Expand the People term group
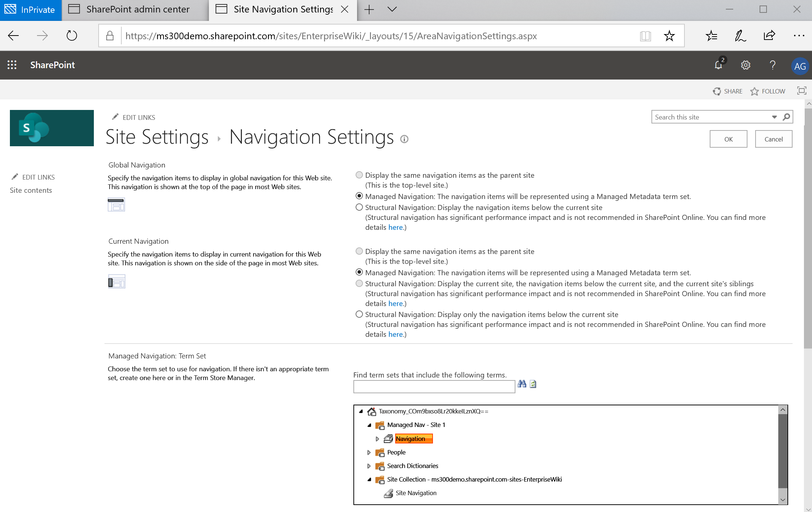This screenshot has width=812, height=512. [x=369, y=452]
